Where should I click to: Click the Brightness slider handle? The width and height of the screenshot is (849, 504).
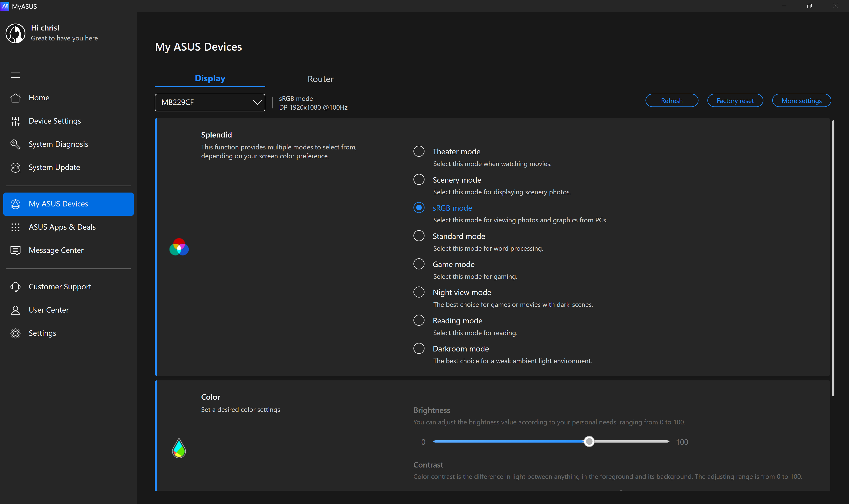click(x=589, y=441)
